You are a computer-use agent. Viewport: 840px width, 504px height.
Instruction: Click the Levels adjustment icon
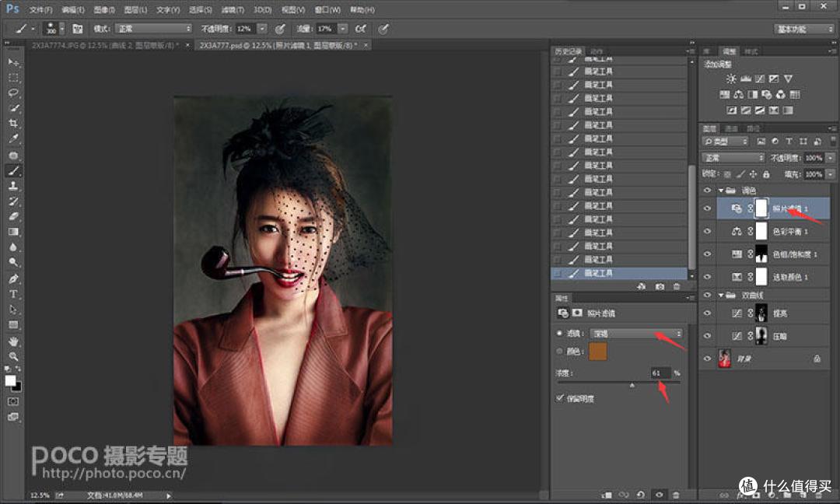point(745,79)
